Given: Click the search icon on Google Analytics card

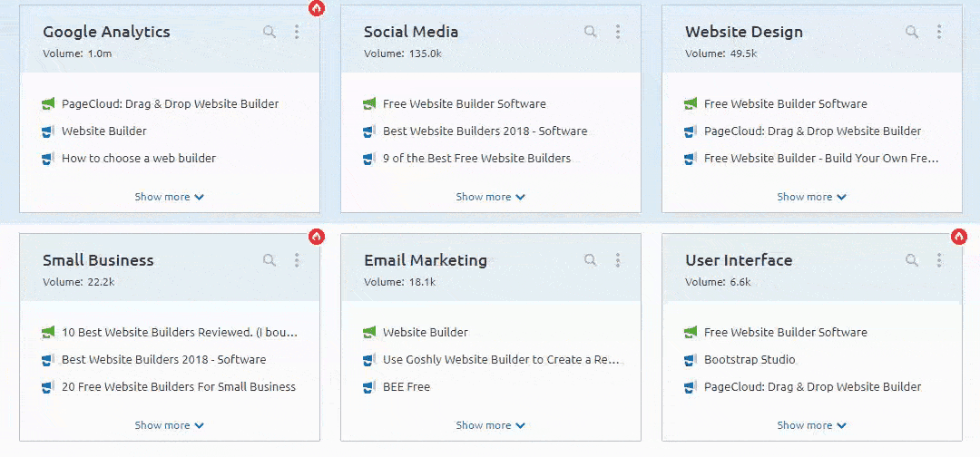Looking at the screenshot, I should (269, 32).
